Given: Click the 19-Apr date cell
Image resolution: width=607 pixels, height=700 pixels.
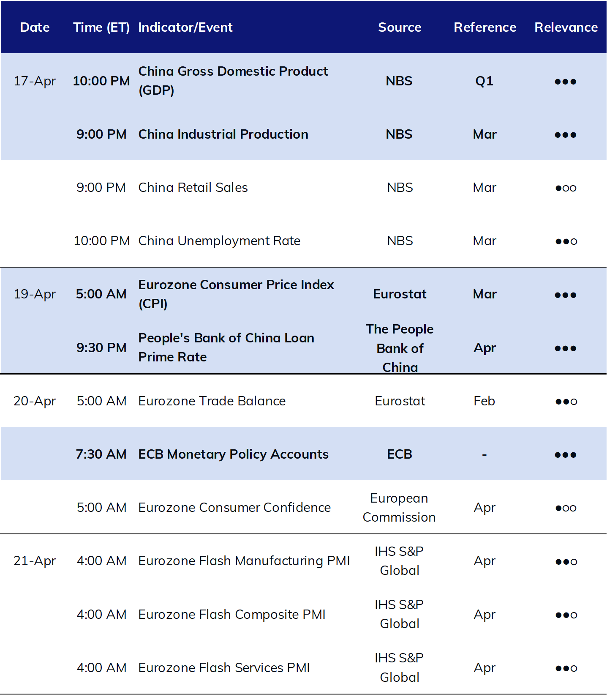Looking at the screenshot, I should (x=35, y=294).
